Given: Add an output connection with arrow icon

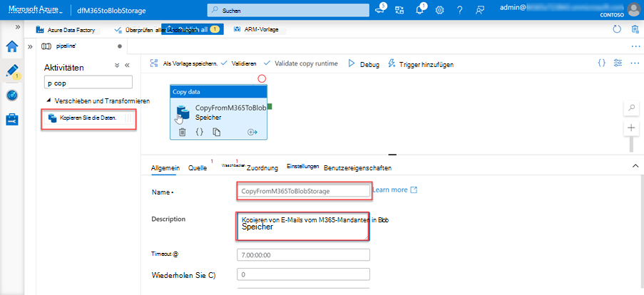Looking at the screenshot, I should [x=252, y=132].
